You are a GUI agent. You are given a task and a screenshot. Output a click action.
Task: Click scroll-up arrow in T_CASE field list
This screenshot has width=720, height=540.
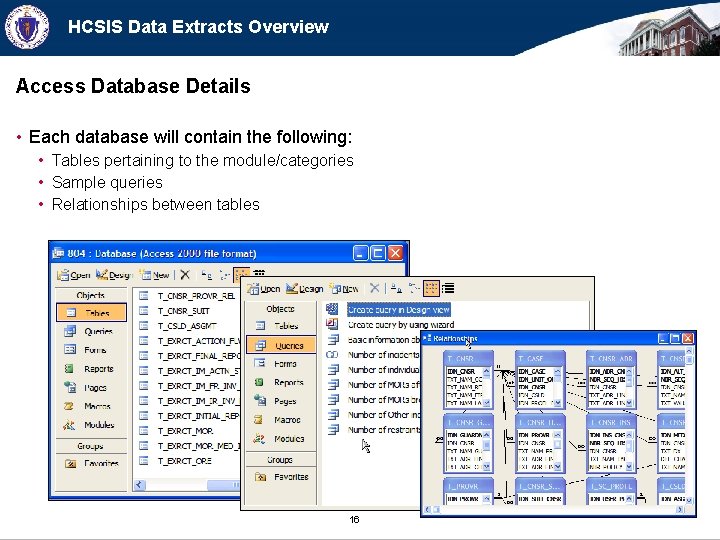pyautogui.click(x=558, y=371)
